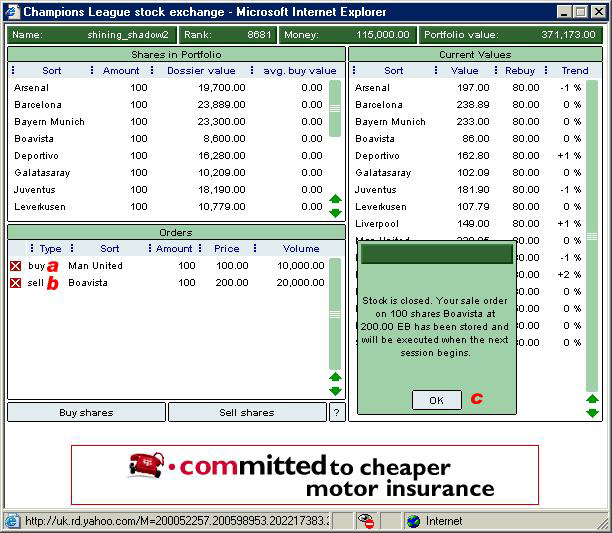The height and width of the screenshot is (533, 612).
Task: Minimize the Internet Explorer window
Action: pyautogui.click(x=564, y=12)
